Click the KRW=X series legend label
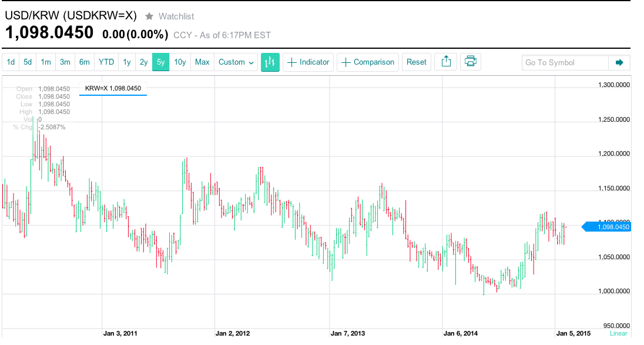This screenshot has height=345, width=644. click(113, 88)
